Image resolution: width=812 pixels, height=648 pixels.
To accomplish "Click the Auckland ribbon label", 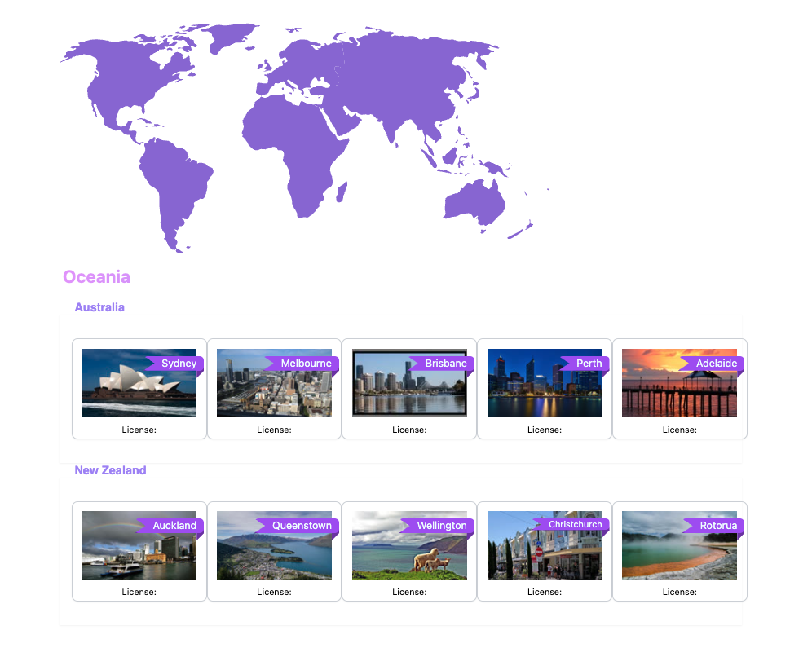I will coord(171,526).
